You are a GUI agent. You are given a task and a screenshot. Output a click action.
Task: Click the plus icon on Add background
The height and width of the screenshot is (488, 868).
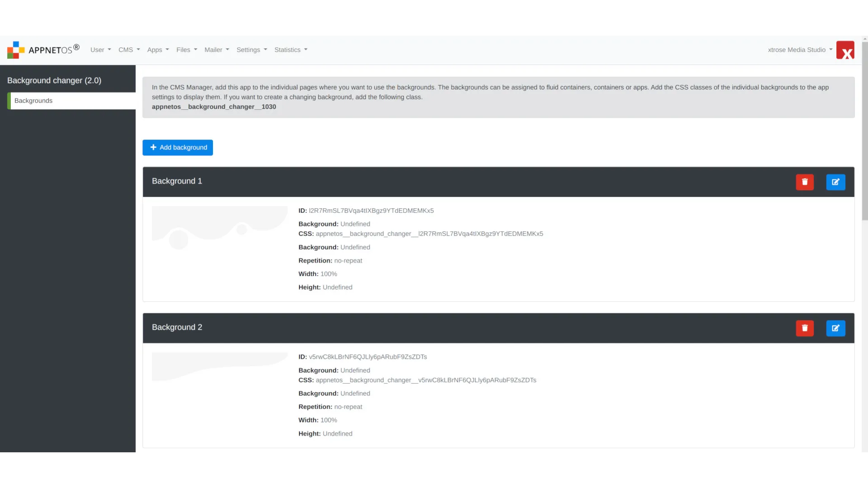tap(153, 147)
